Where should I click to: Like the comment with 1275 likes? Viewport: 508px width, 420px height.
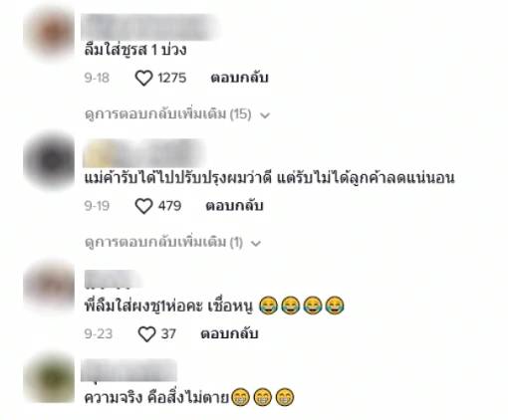coord(143,78)
